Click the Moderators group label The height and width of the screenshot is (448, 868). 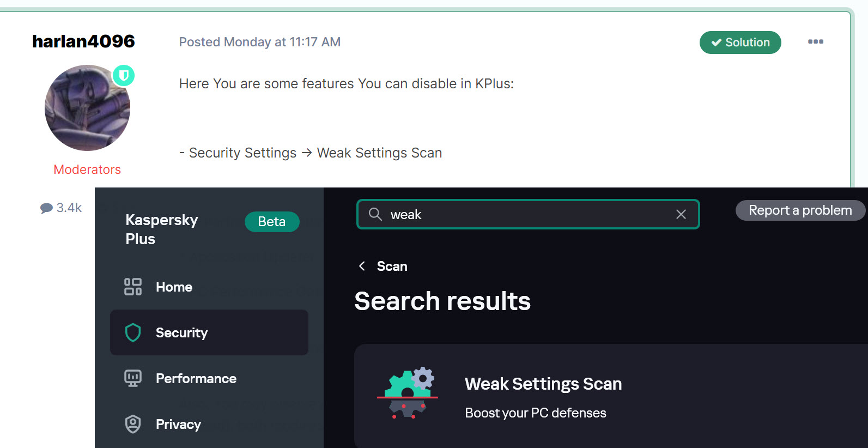87,169
